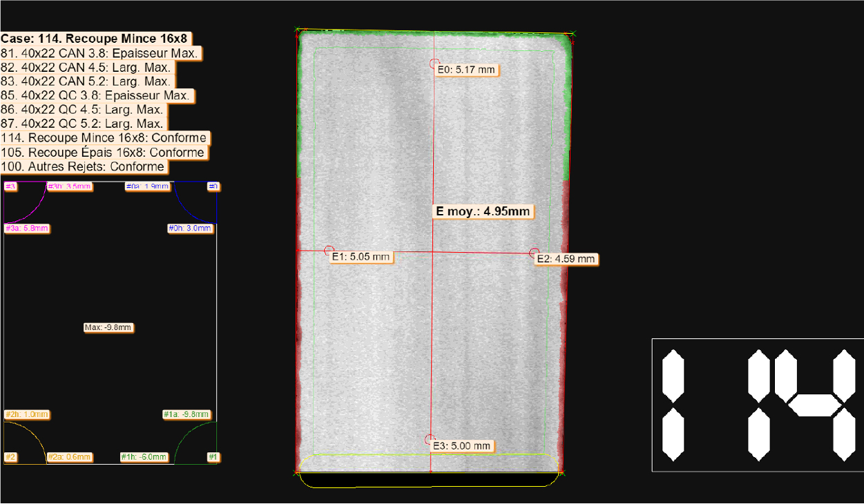Click 100. Autres Rejets: Conforme entry

[84, 166]
